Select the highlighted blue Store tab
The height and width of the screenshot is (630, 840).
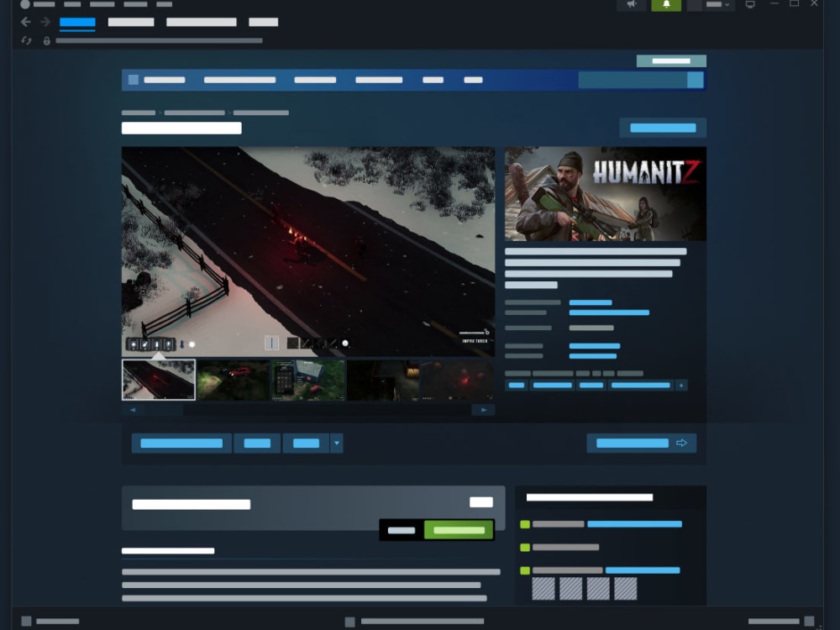(77, 23)
